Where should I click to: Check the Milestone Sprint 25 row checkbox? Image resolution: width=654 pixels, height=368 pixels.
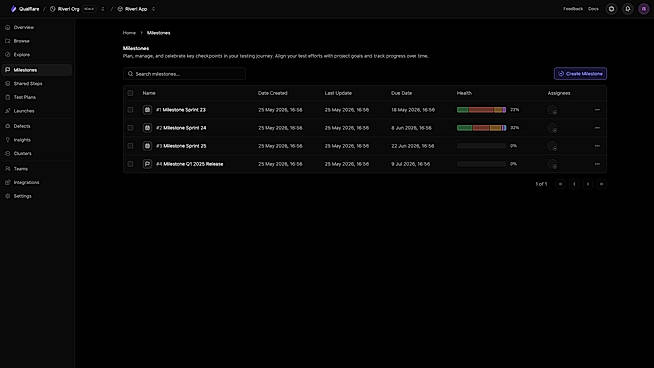(x=131, y=146)
